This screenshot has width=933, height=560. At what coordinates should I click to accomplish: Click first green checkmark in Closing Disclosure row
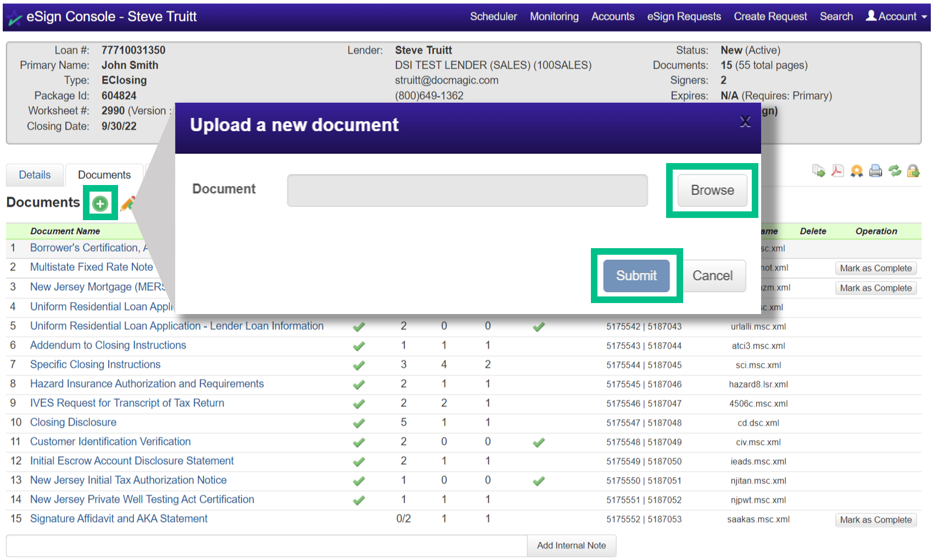point(359,423)
